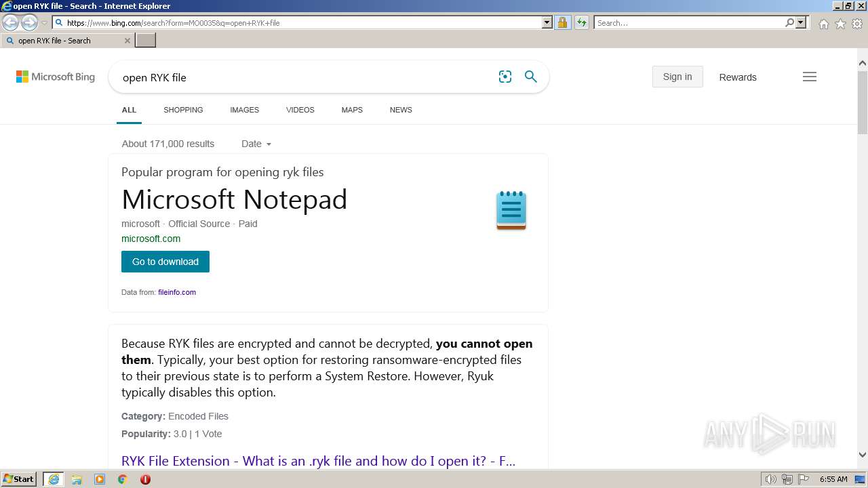Click the Action Center flag icon

click(804, 479)
